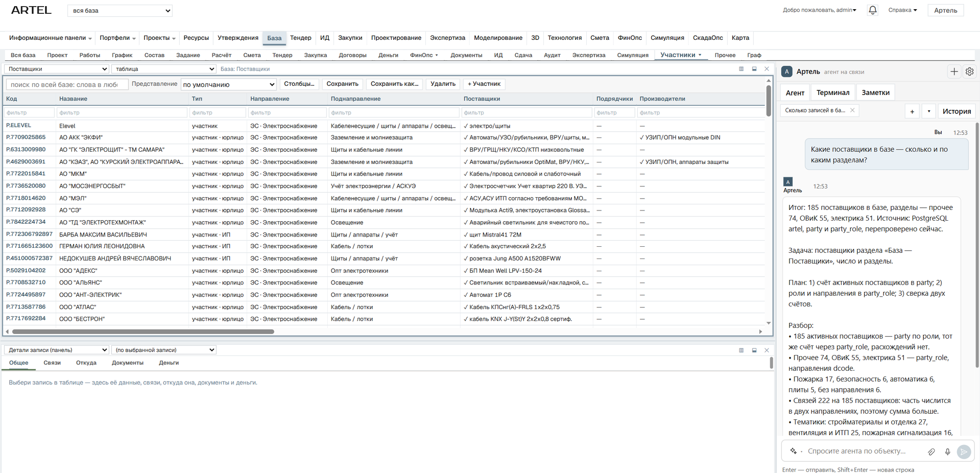This screenshot has height=473, width=980.
Task: Open the 'таблица' view type dropdown
Action: (164, 69)
